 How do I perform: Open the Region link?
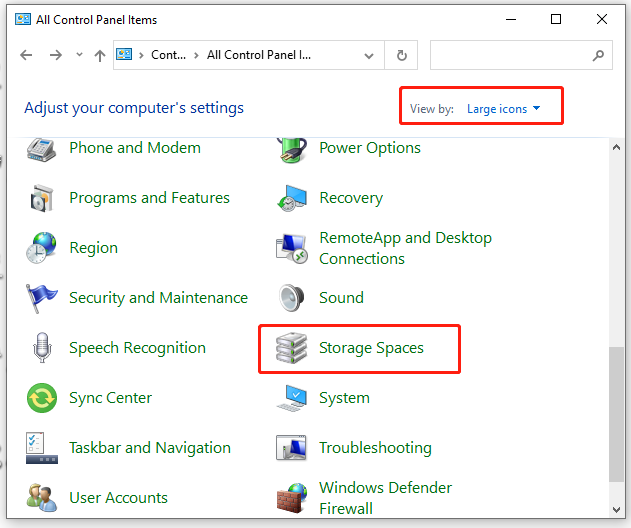[93, 248]
